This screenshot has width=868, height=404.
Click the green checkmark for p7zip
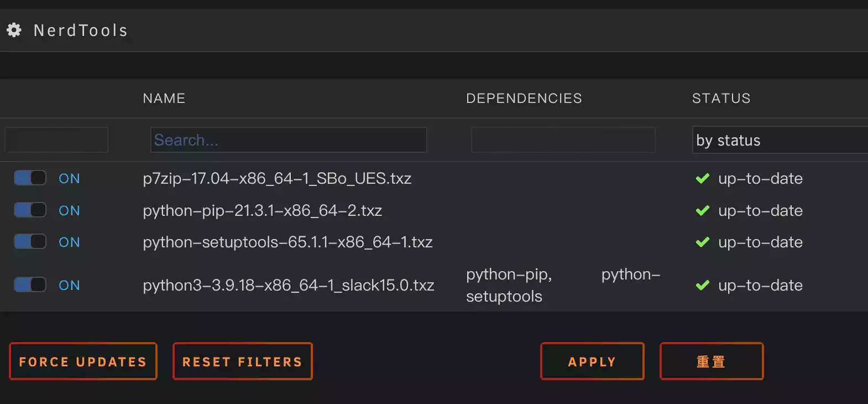[702, 178]
